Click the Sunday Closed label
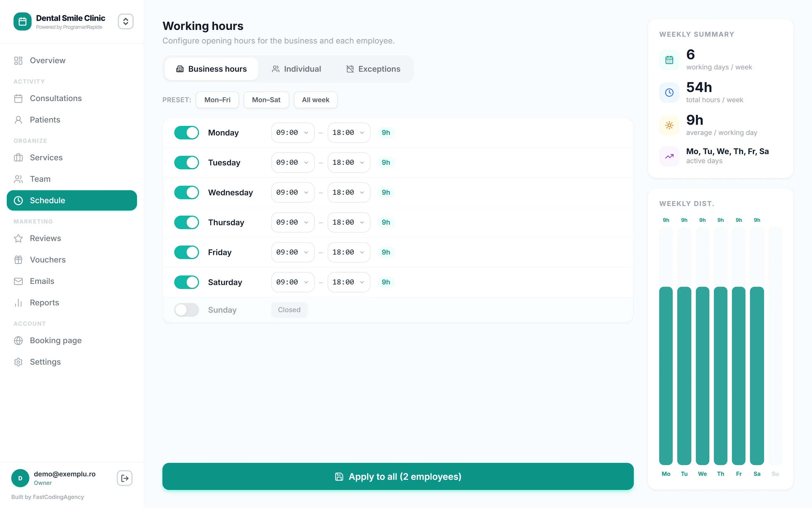Image resolution: width=812 pixels, height=508 pixels. point(289,310)
